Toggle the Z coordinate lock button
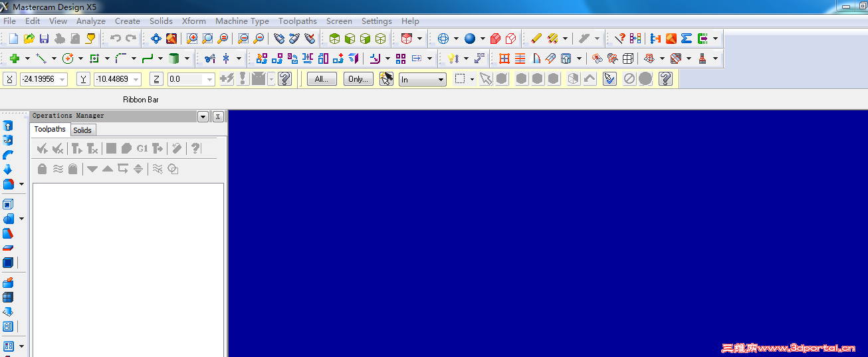The height and width of the screenshot is (357, 868). tap(156, 79)
